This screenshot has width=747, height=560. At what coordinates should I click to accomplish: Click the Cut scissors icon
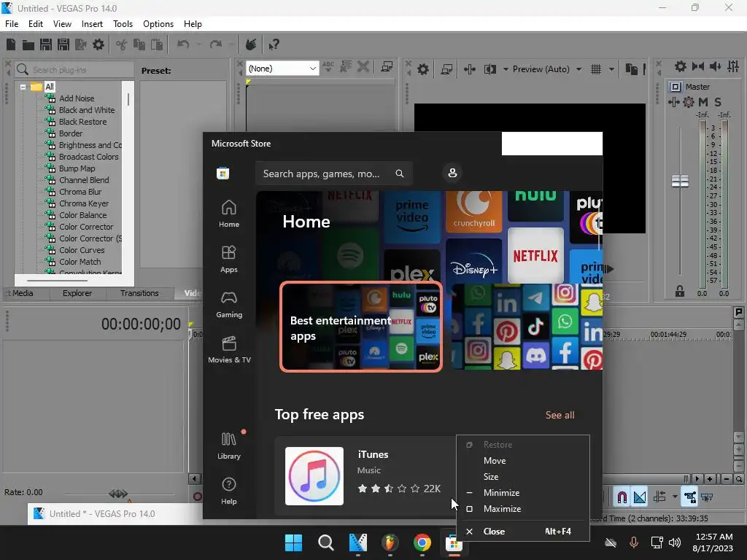coord(122,44)
